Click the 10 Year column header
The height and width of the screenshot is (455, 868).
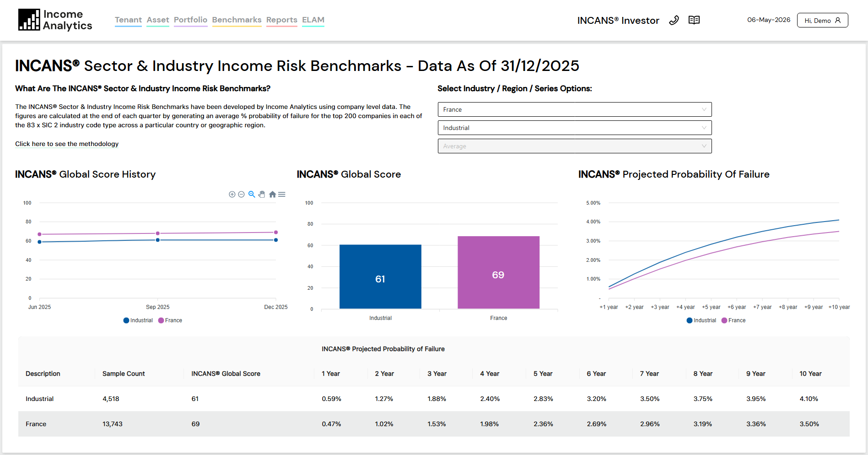tap(810, 374)
